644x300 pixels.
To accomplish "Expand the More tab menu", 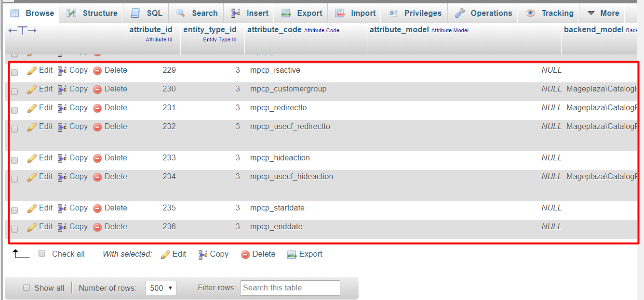I will click(603, 13).
